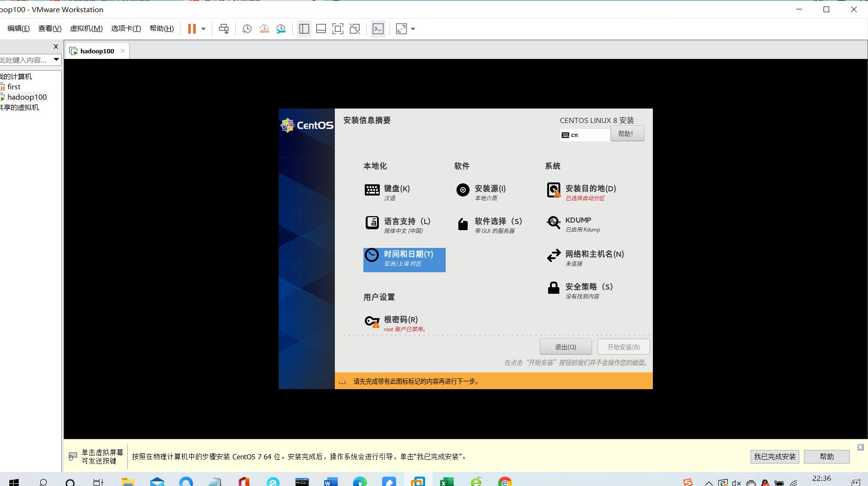Click the Pause virtual machine icon

pos(192,29)
